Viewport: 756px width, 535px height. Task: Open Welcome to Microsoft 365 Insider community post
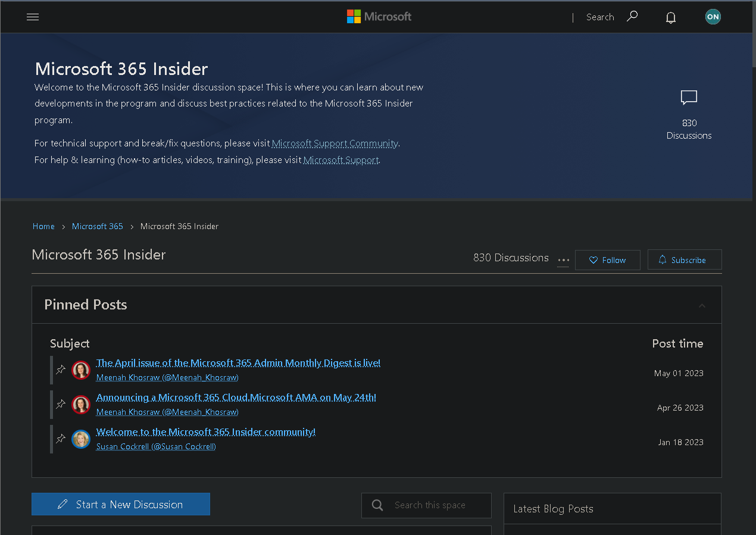[x=206, y=432]
